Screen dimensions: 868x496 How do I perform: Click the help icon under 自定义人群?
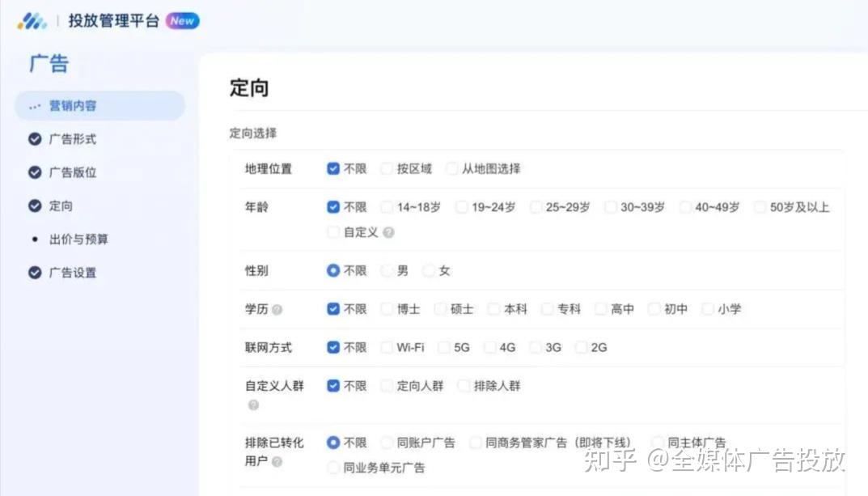tap(253, 405)
